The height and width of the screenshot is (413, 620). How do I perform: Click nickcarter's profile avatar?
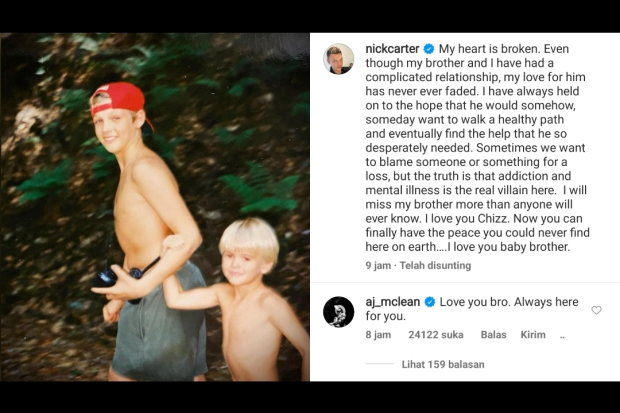tap(338, 59)
